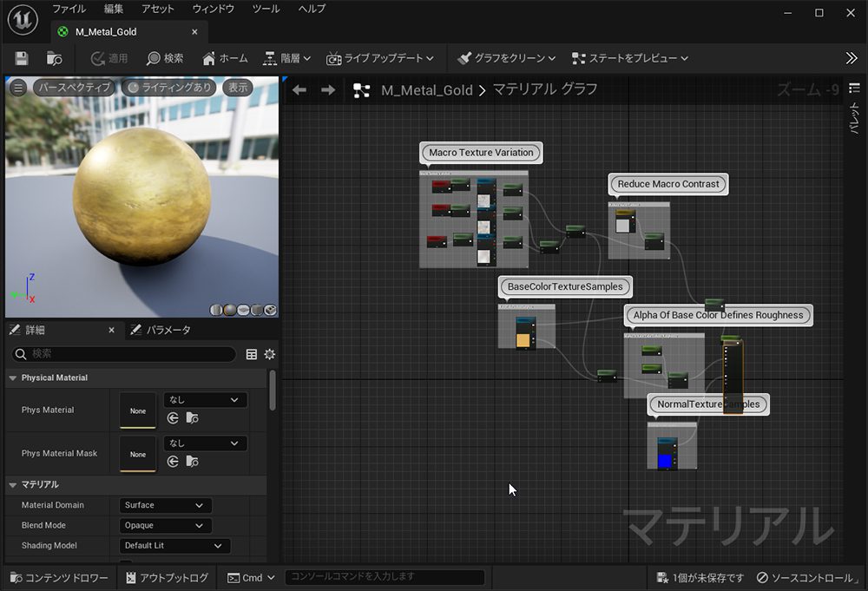Switch to the パラメータ tab

coord(161,330)
